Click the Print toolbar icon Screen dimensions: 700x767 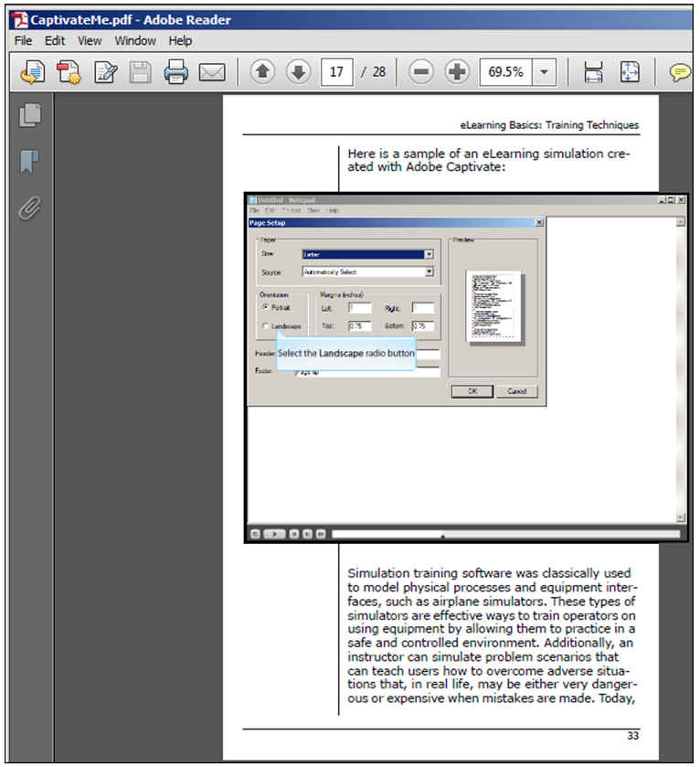(175, 72)
